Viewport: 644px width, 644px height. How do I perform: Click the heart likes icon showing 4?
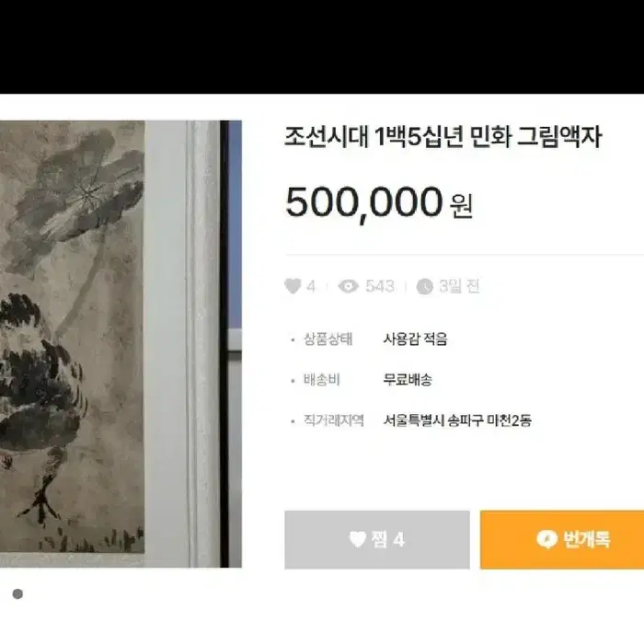point(293,286)
